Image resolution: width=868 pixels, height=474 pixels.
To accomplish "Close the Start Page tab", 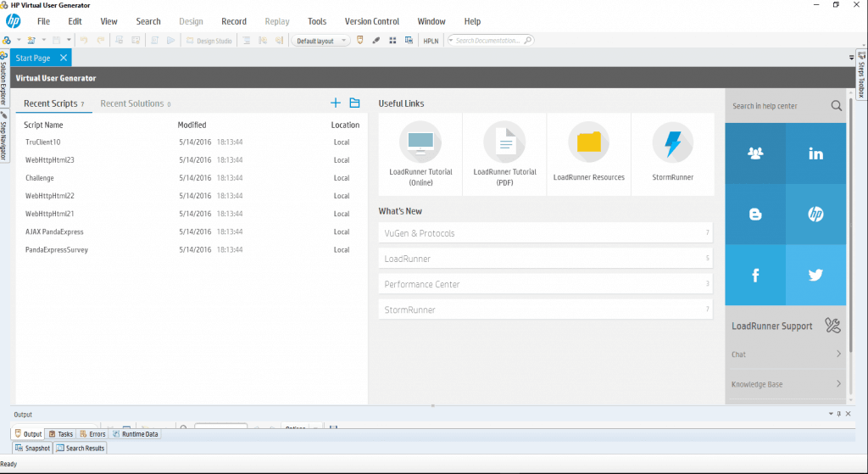I will point(64,58).
